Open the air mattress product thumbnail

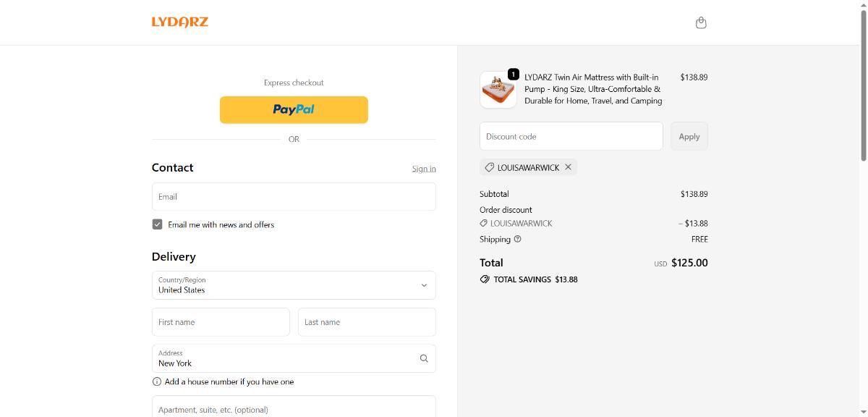click(x=498, y=90)
